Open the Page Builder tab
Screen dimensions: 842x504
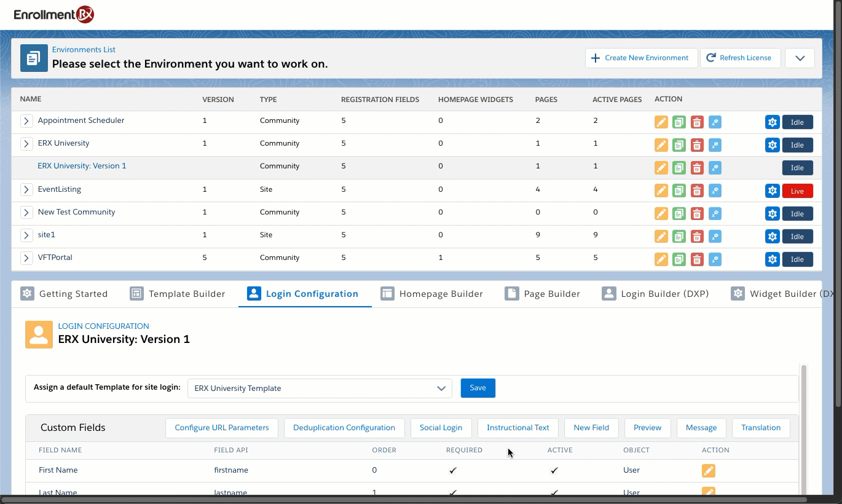[543, 294]
